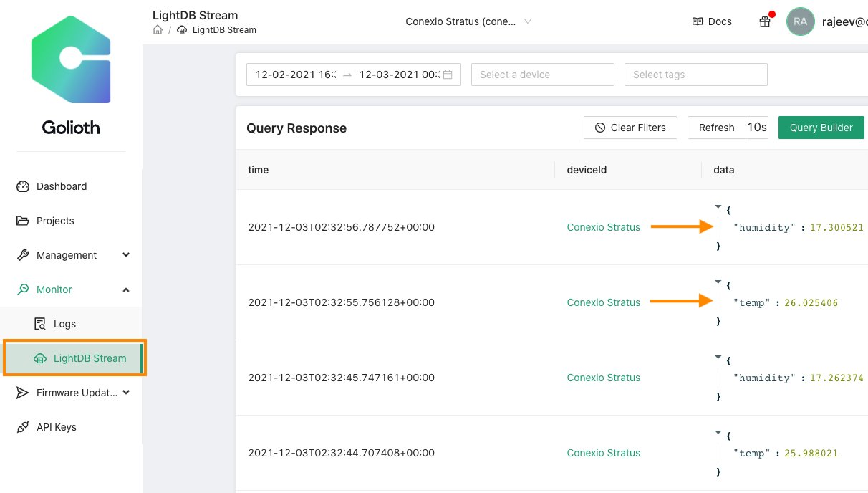868x493 pixels.
Task: Click the temp value 26.025406
Action: coord(811,302)
